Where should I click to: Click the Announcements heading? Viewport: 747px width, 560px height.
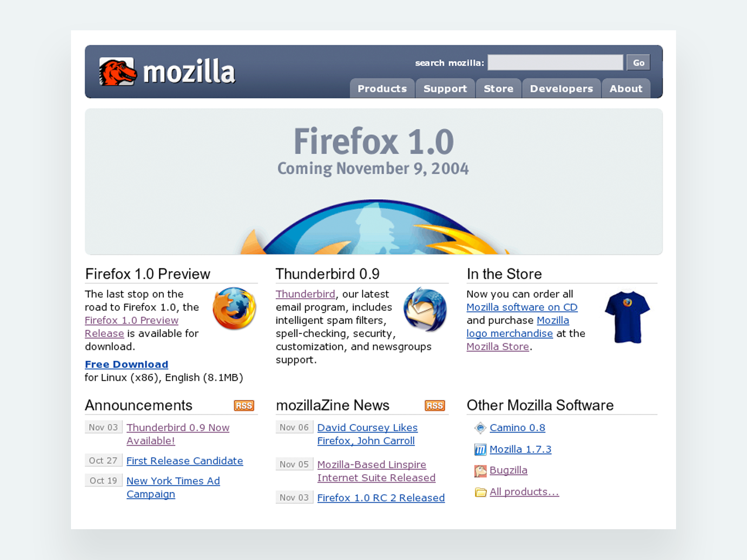click(139, 405)
